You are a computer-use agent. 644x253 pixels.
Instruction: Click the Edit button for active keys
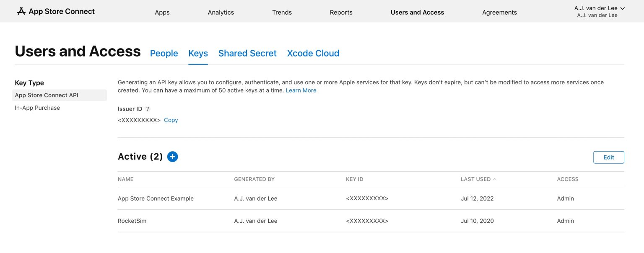(608, 157)
